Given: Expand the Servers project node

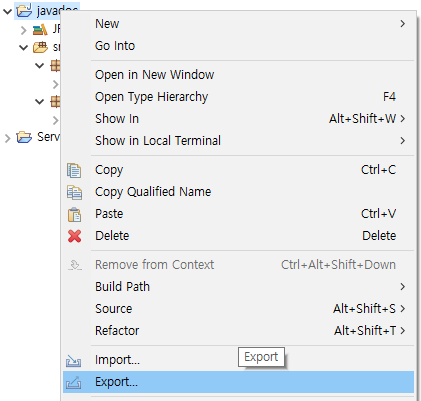Looking at the screenshot, I should (x=7, y=138).
